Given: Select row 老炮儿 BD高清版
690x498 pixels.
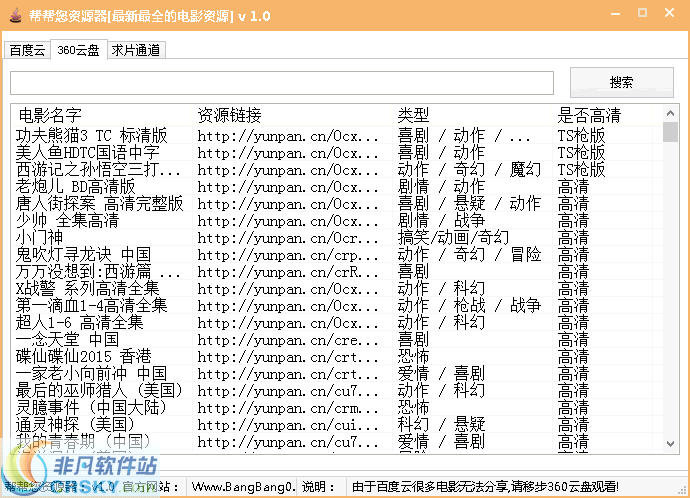Looking at the screenshot, I should 337,187.
